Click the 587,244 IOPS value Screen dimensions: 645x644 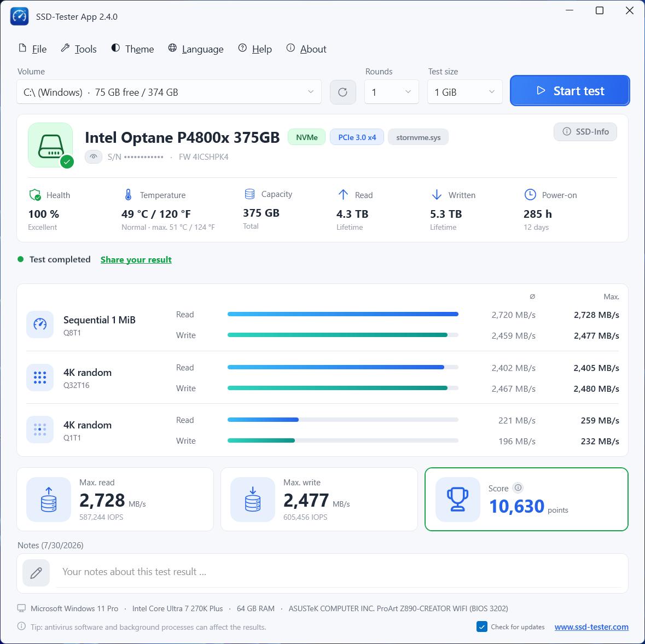coord(101,517)
